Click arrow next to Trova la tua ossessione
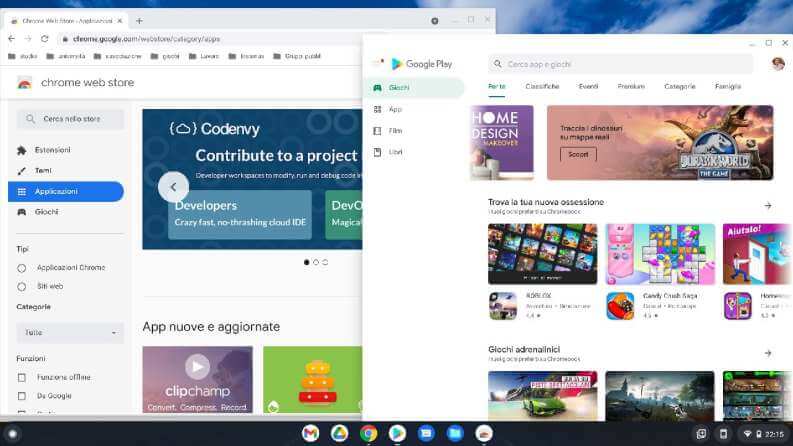The width and height of the screenshot is (793, 446). (x=768, y=205)
